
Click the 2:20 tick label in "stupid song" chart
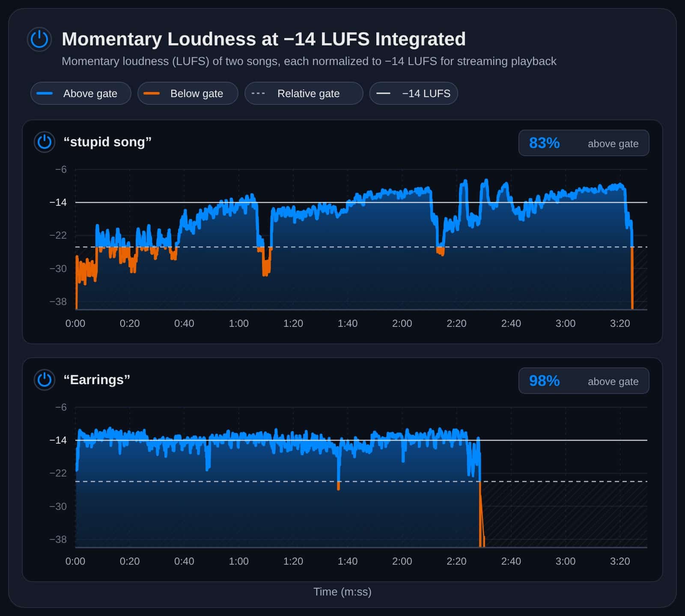coord(456,323)
